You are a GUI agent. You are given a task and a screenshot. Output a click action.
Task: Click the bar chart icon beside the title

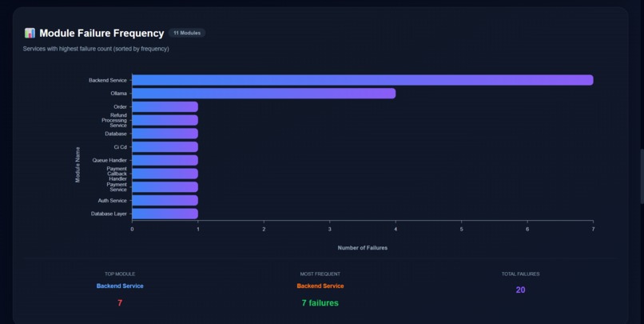(x=30, y=33)
